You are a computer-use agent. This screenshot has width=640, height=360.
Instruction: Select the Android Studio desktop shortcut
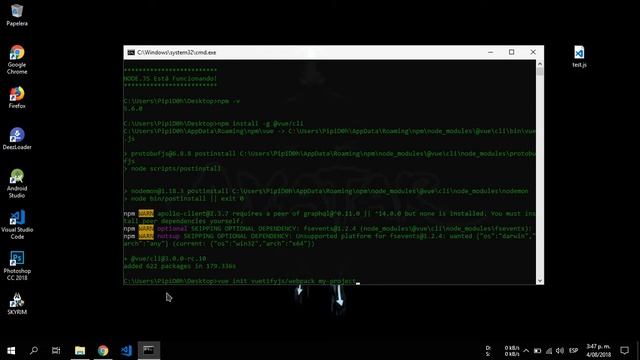tap(17, 184)
